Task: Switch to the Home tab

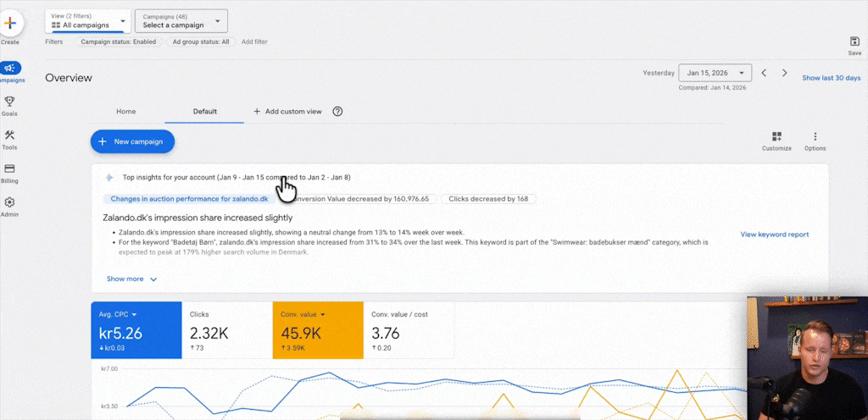Action: (125, 112)
